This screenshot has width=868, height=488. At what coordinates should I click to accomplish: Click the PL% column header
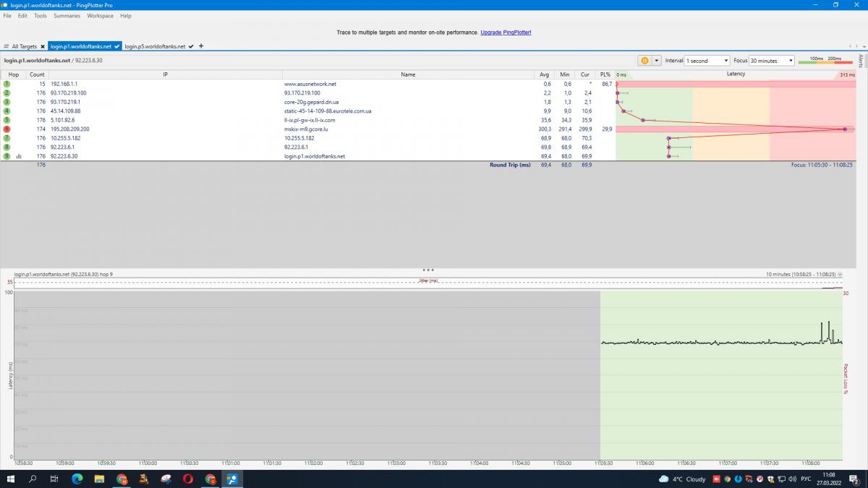coord(605,74)
